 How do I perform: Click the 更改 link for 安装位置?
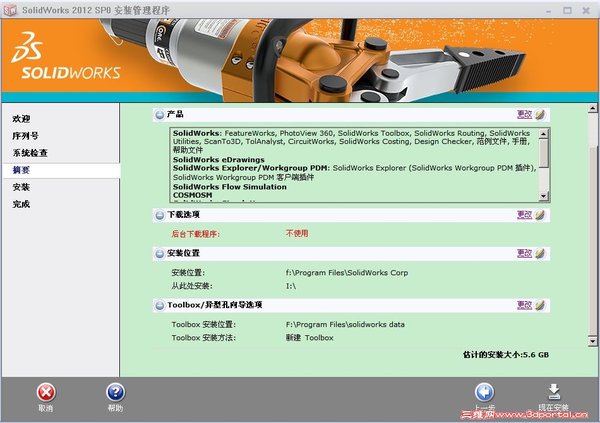525,253
